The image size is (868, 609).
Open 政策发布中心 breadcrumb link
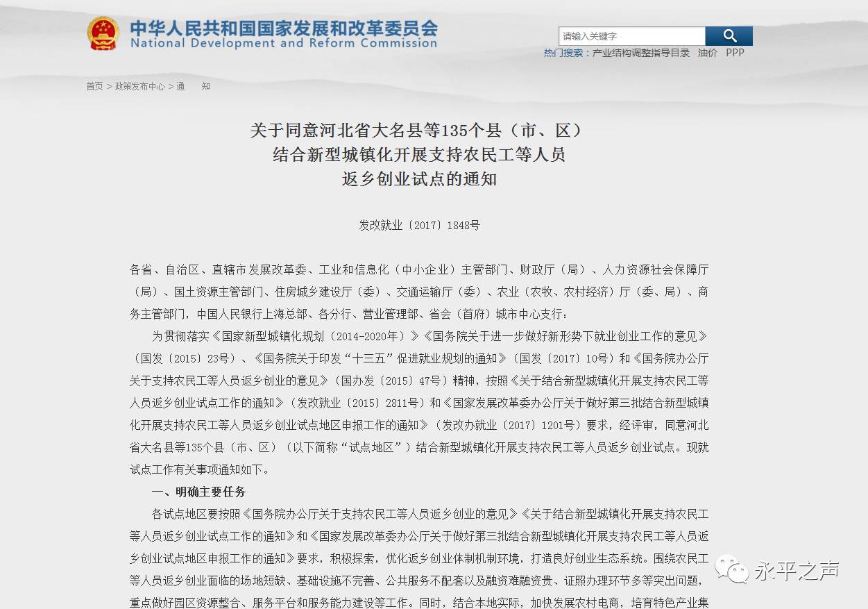pyautogui.click(x=139, y=86)
